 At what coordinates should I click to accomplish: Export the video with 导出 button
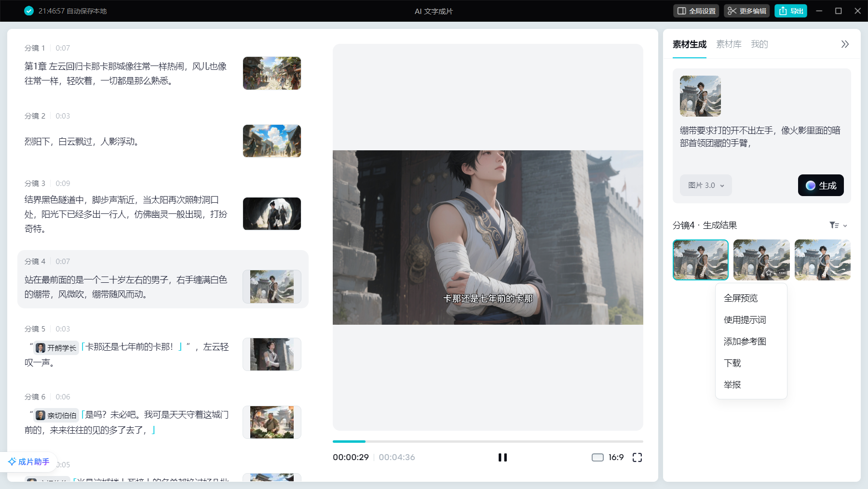click(x=791, y=11)
